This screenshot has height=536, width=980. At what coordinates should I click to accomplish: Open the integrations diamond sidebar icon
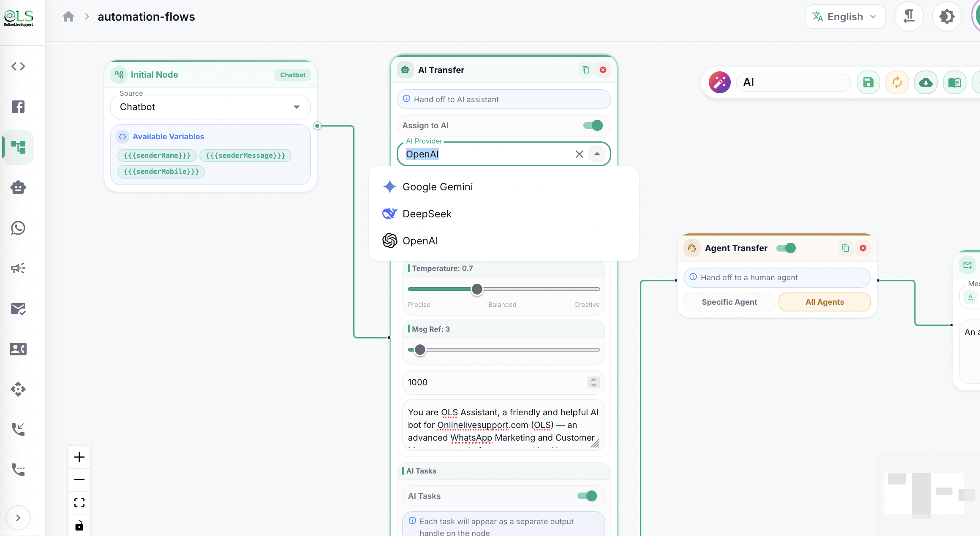pos(18,389)
